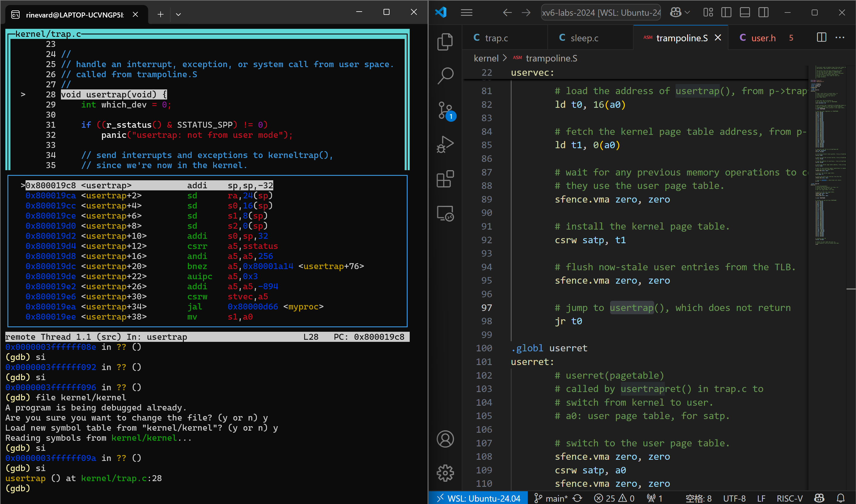Open Manage gear icon in VS Code
856x504 pixels.
point(445,473)
